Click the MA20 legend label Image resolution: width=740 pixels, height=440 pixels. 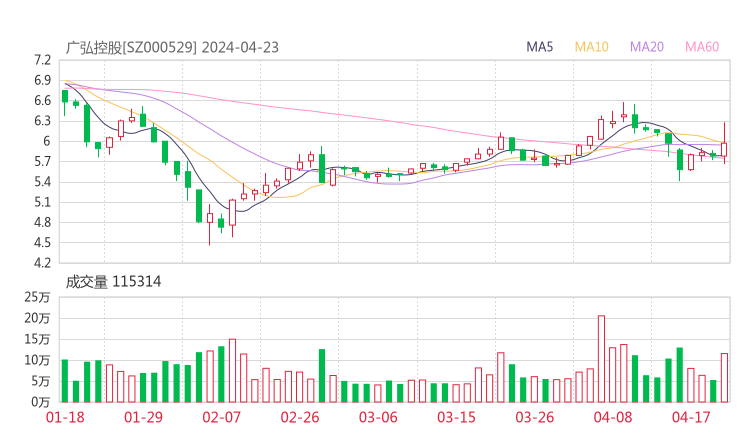(x=647, y=47)
